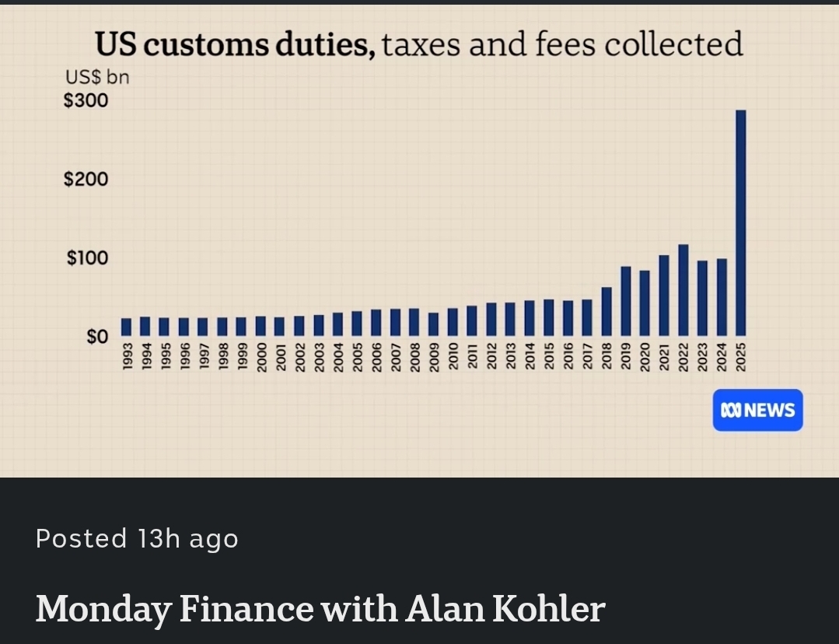Click the Posted 13h ago timestamp
Image resolution: width=839 pixels, height=644 pixels.
[137, 538]
